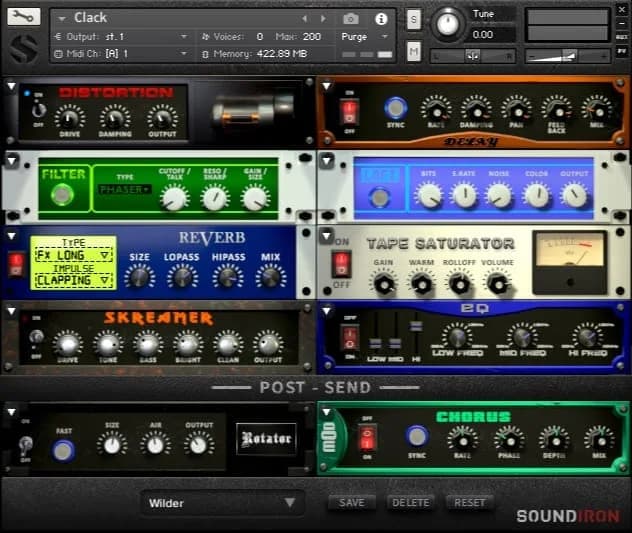Screen dimensions: 632x533
Task: Click the EQ Low Freq knob
Action: click(x=457, y=335)
